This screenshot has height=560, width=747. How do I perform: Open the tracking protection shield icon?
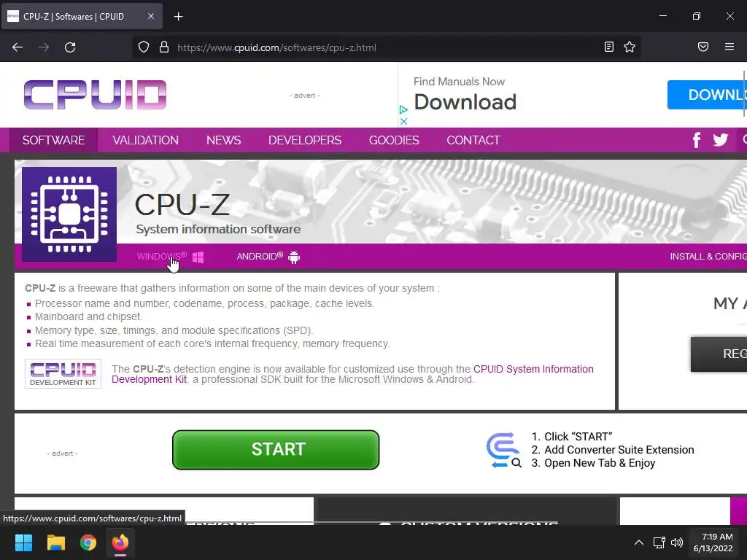click(144, 47)
